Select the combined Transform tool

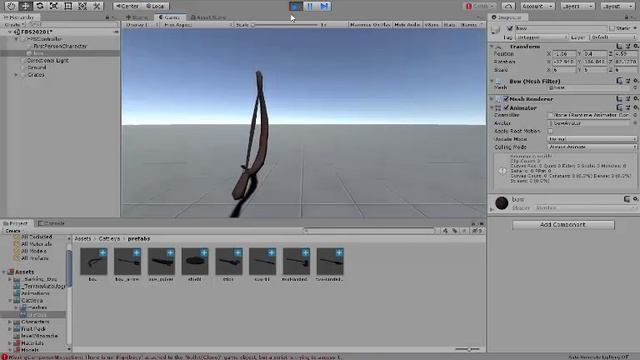pyautogui.click(x=82, y=6)
